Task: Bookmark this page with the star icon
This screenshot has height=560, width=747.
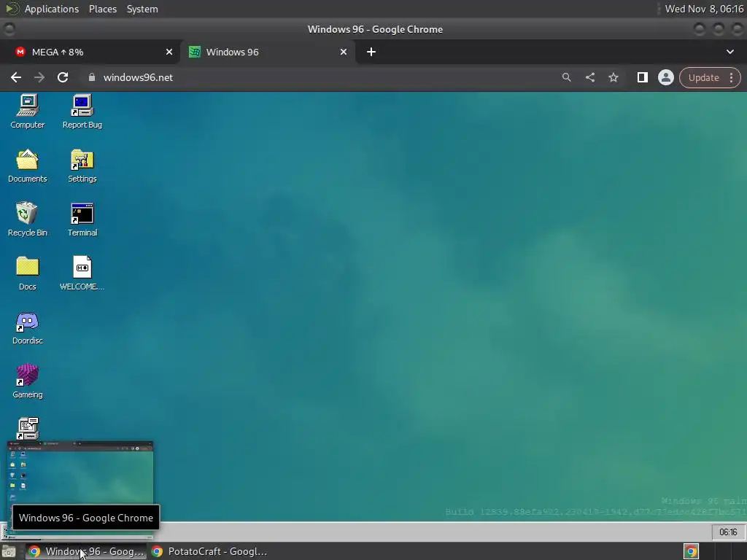Action: 613,77
